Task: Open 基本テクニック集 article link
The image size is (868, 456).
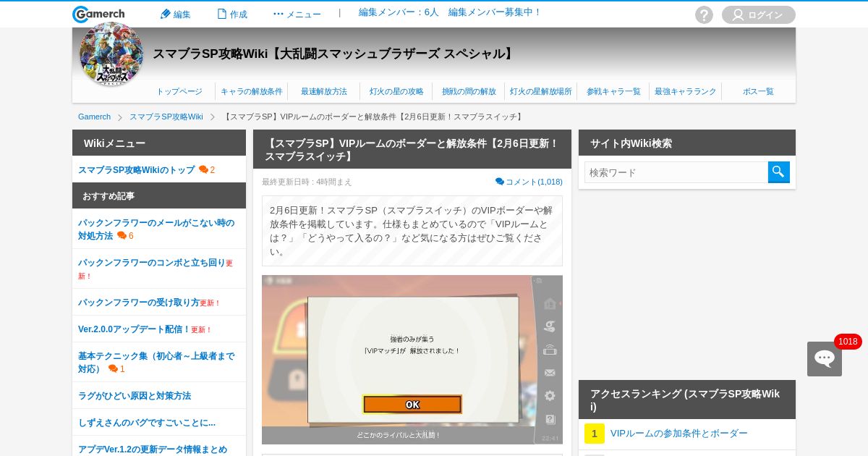Action: coord(156,362)
